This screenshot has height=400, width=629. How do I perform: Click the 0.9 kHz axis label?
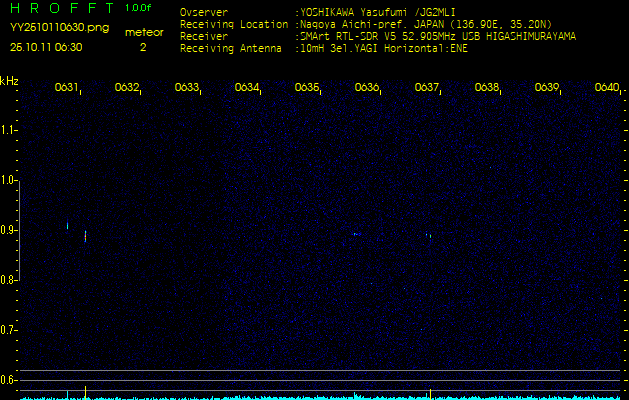(x=8, y=231)
